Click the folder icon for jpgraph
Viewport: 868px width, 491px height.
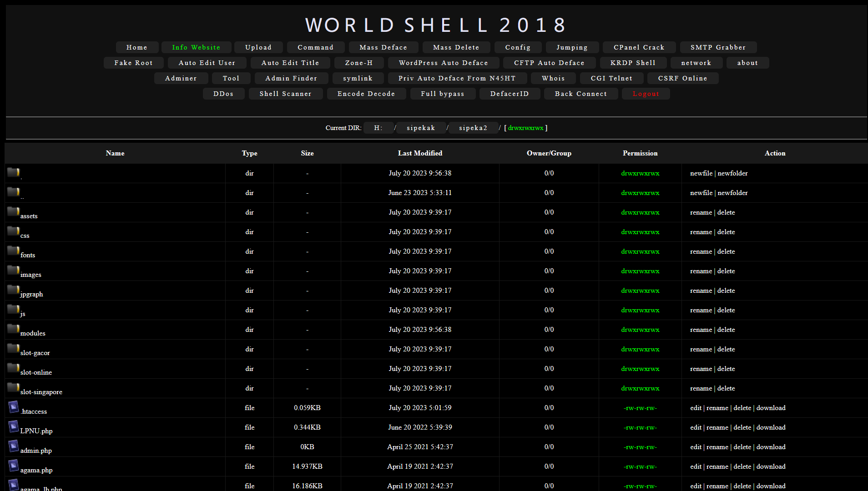(x=13, y=290)
